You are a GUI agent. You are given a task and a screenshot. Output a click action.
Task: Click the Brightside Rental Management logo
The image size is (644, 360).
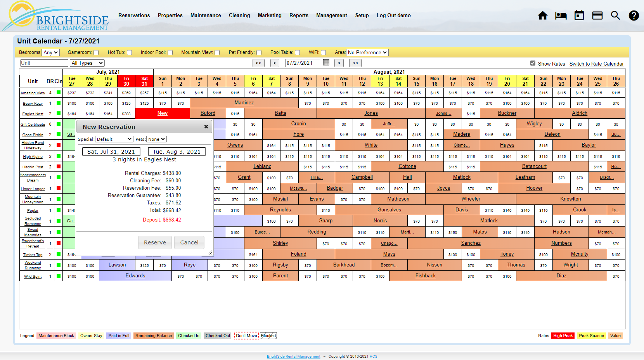click(x=55, y=16)
